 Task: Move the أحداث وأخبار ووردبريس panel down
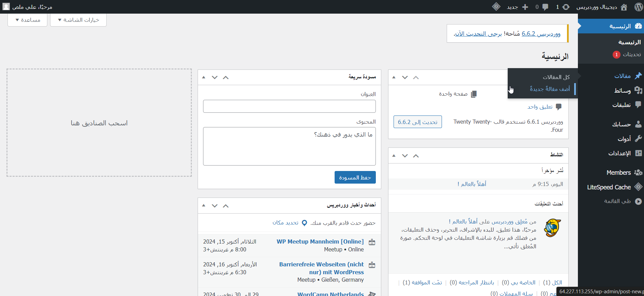click(215, 206)
